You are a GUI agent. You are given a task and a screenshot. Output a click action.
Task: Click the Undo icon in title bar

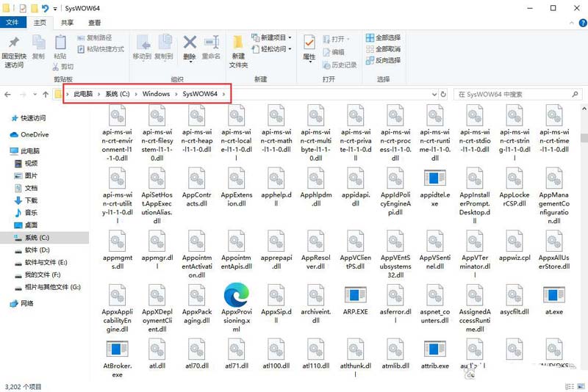point(45,8)
